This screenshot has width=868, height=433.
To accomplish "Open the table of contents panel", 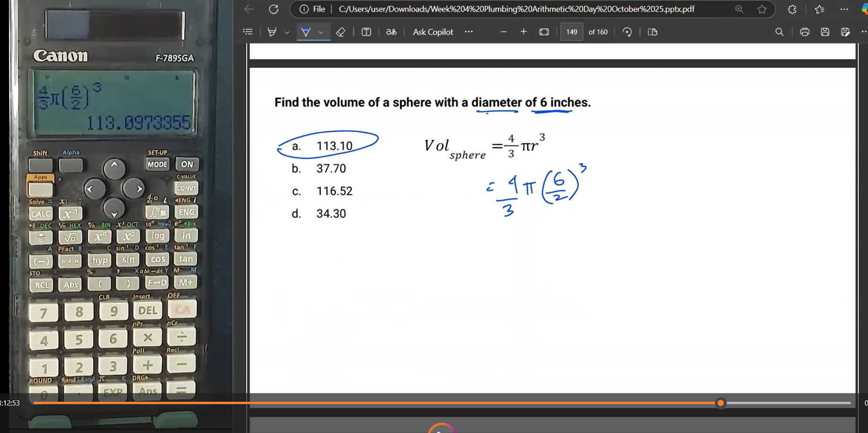I will (247, 32).
